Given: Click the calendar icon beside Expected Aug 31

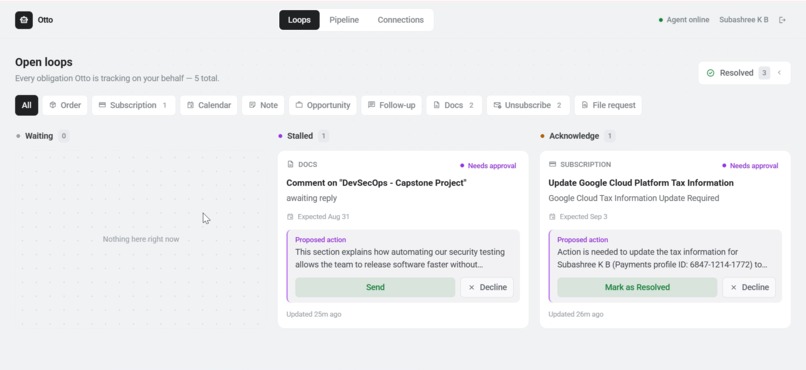Looking at the screenshot, I should pos(290,217).
